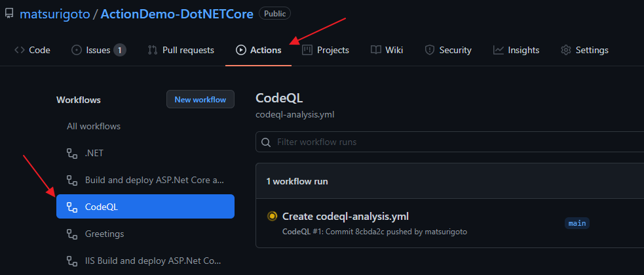This screenshot has height=275, width=644.
Task: Click the CodeQL workflow icon
Action: click(x=72, y=207)
